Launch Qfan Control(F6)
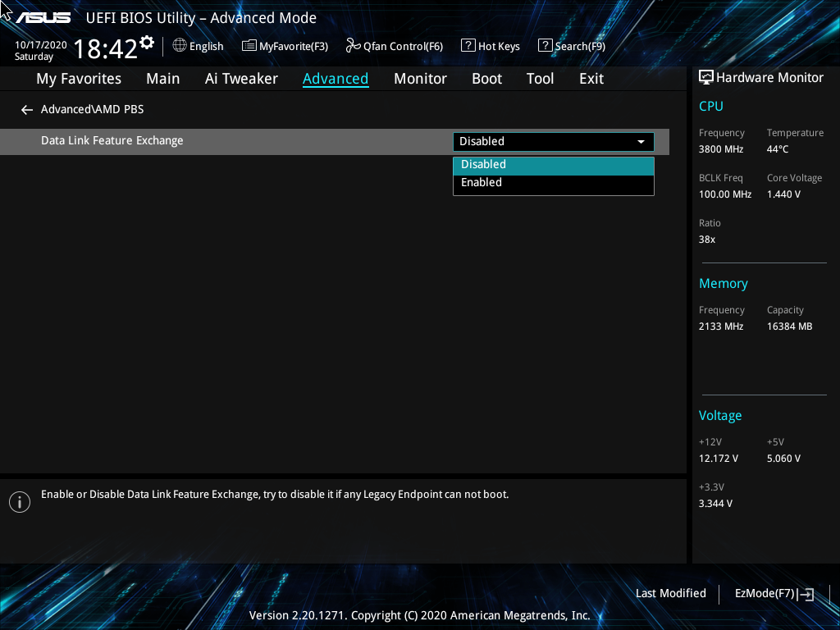 [x=395, y=46]
